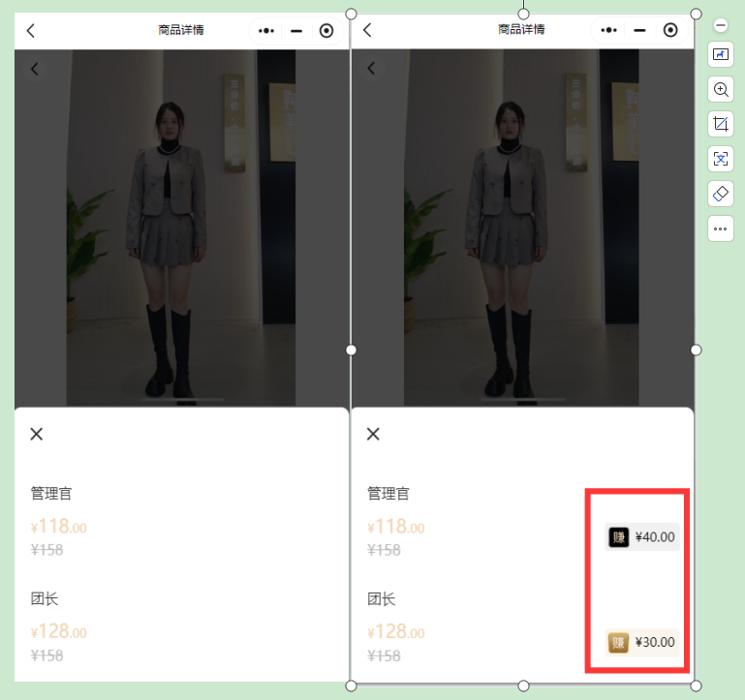Image resolution: width=745 pixels, height=700 pixels.
Task: Click the extract text icon in toolbar
Action: (x=720, y=159)
